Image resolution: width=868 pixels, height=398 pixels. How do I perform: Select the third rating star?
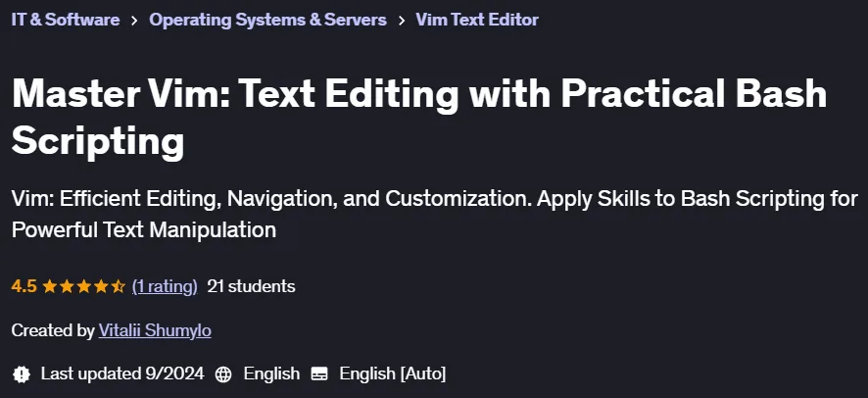pos(83,286)
